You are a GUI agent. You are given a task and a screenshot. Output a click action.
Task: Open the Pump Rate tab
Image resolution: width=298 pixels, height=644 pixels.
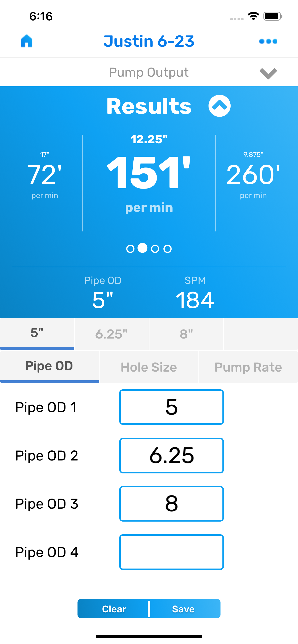(248, 367)
